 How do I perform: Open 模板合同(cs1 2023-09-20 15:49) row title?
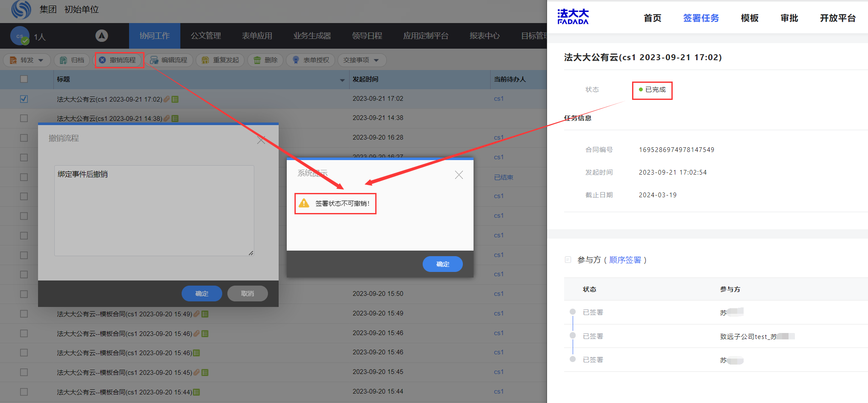pyautogui.click(x=124, y=314)
